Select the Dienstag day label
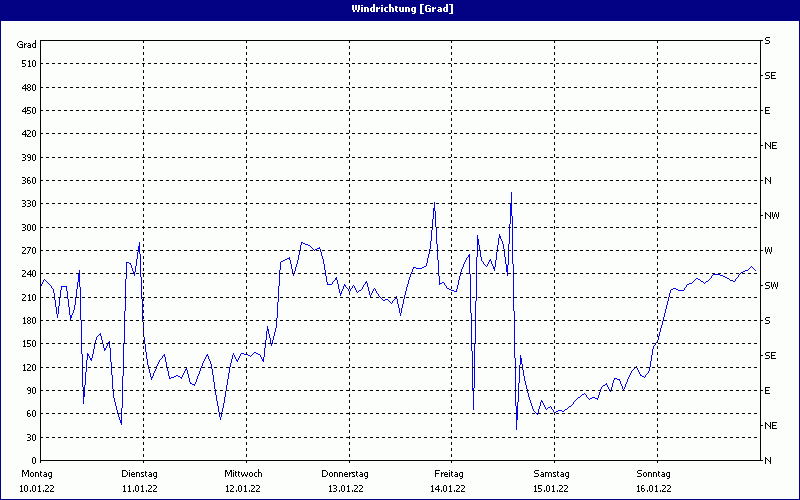This screenshot has height=500, width=800. (139, 473)
